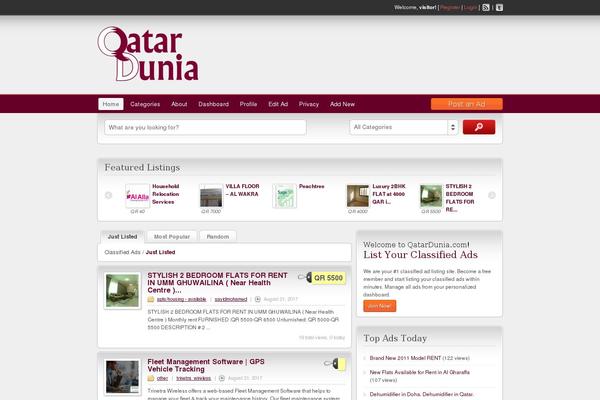Open featured Luxury 2BHK FLAT listing link

pos(389,194)
